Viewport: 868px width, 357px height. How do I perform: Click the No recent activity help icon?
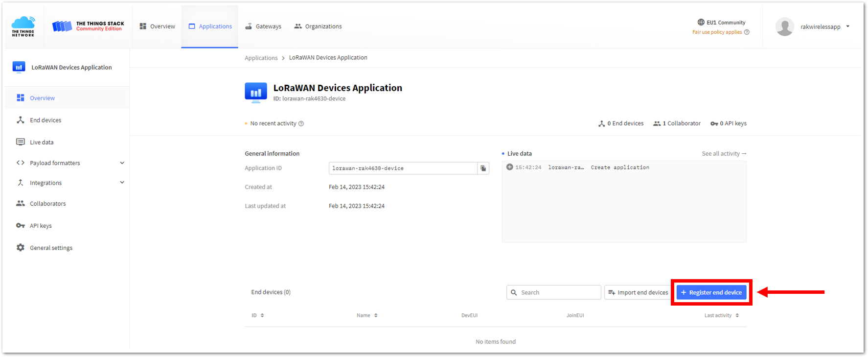click(301, 123)
